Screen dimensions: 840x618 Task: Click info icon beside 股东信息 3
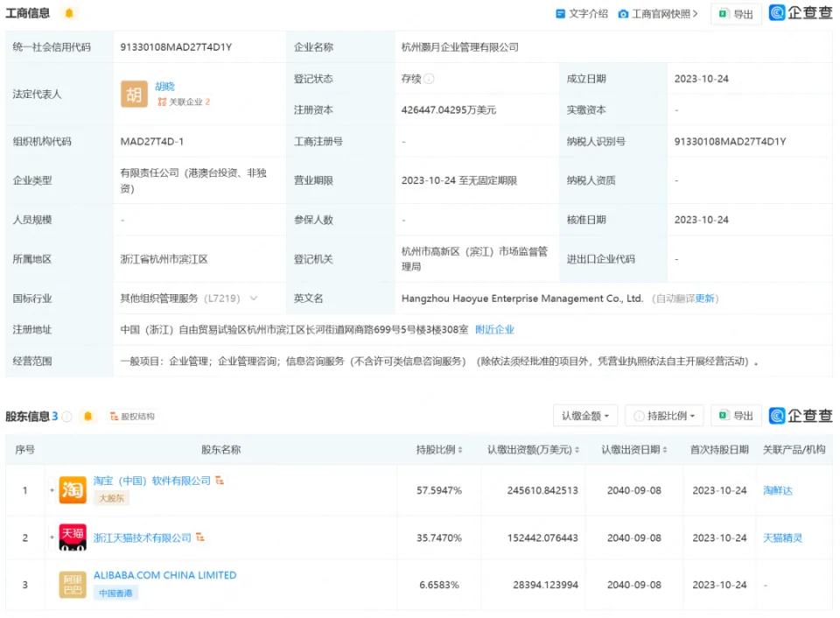pos(67,417)
